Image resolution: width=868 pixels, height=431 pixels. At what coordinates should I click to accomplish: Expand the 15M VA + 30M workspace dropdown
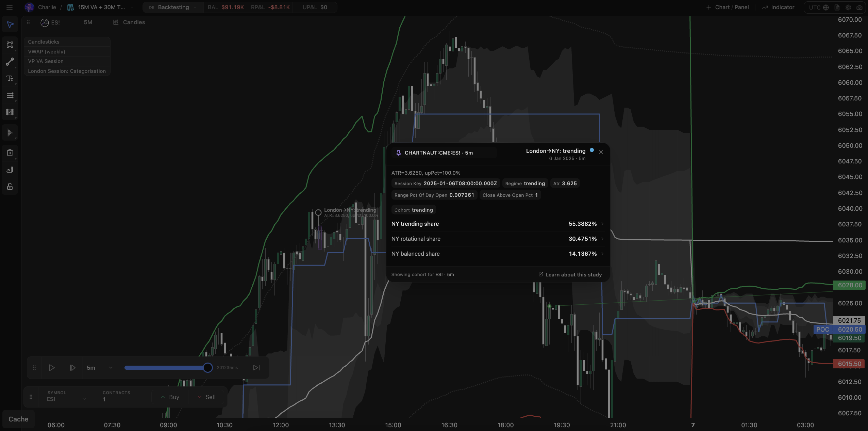click(x=133, y=7)
